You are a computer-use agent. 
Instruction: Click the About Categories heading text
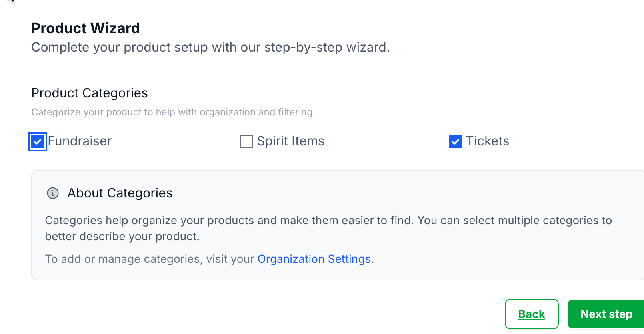[120, 193]
